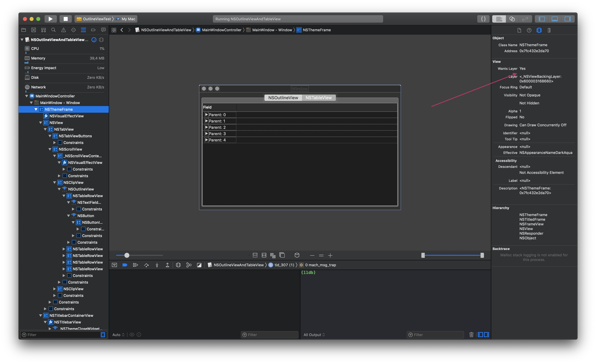The image size is (596, 364).
Task: Click the OutlineViewTest scheme selector
Action: (x=94, y=19)
